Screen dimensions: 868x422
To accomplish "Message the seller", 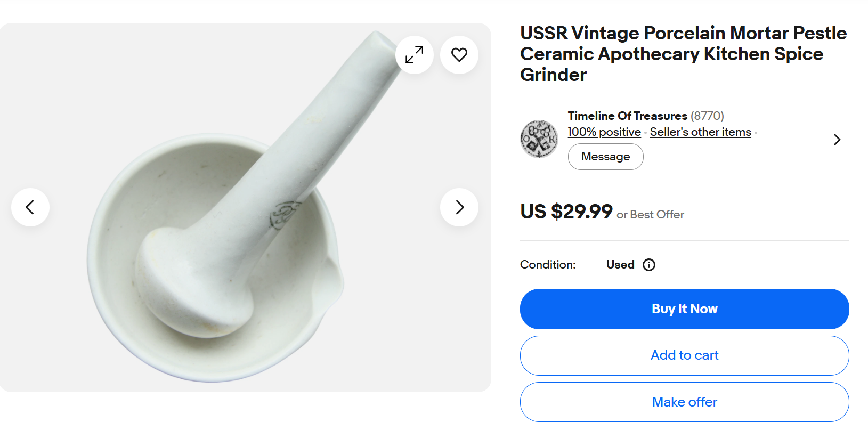I will pyautogui.click(x=606, y=157).
